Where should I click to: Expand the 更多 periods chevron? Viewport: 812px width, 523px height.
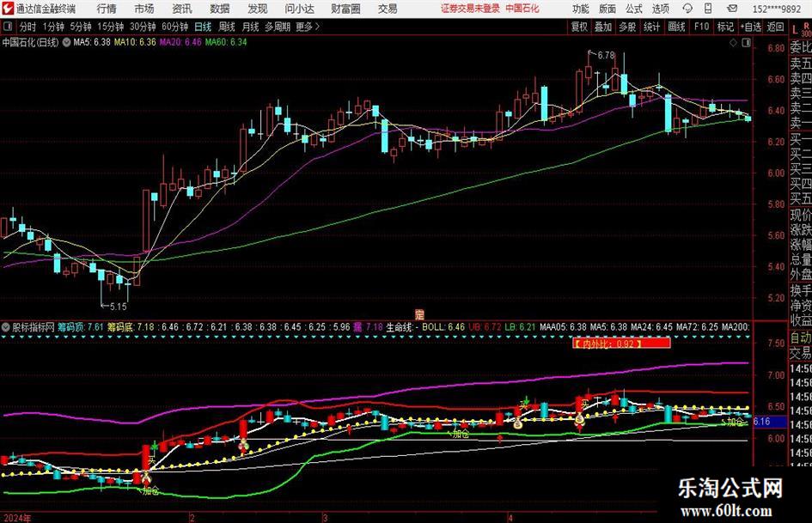tap(317, 27)
